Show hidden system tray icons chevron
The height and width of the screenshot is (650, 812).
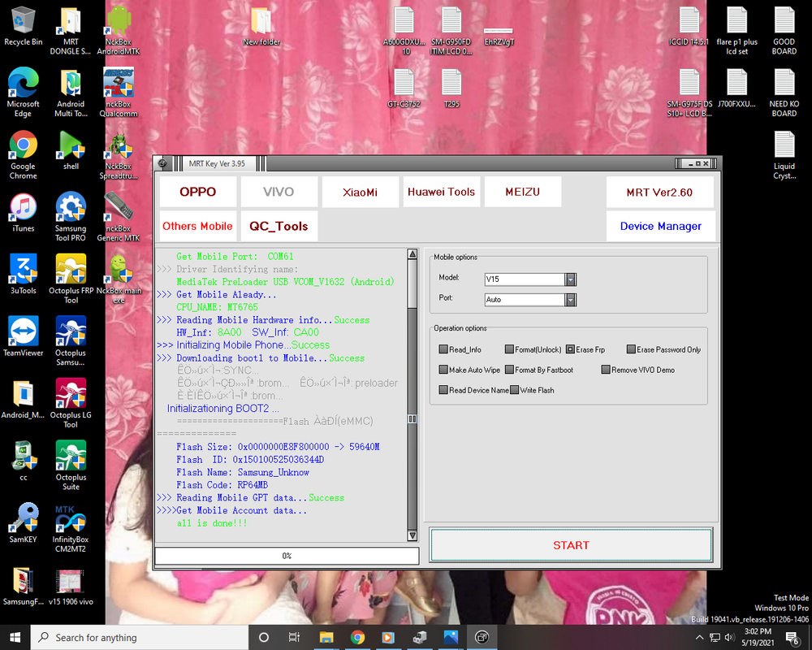pyautogui.click(x=699, y=638)
